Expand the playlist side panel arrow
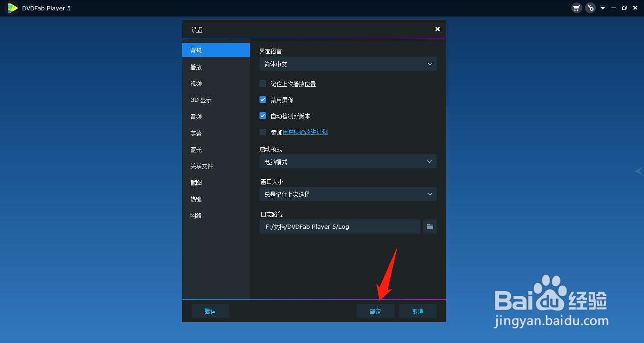Image resolution: width=644 pixels, height=343 pixels. coord(639,171)
